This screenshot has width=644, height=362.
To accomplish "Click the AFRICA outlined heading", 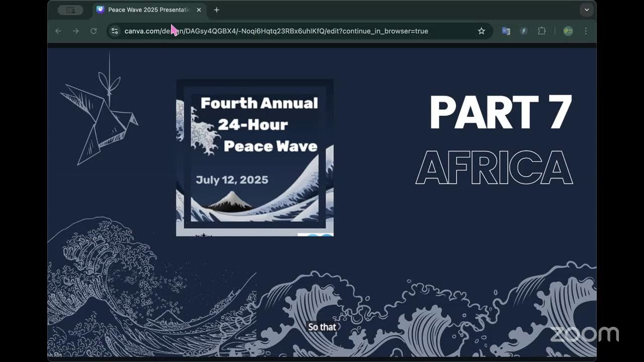I will pyautogui.click(x=494, y=167).
